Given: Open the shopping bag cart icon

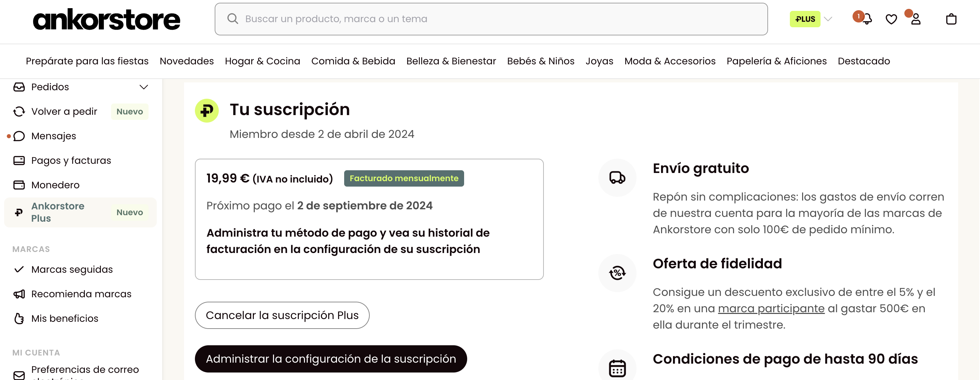Looking at the screenshot, I should pyautogui.click(x=951, y=19).
